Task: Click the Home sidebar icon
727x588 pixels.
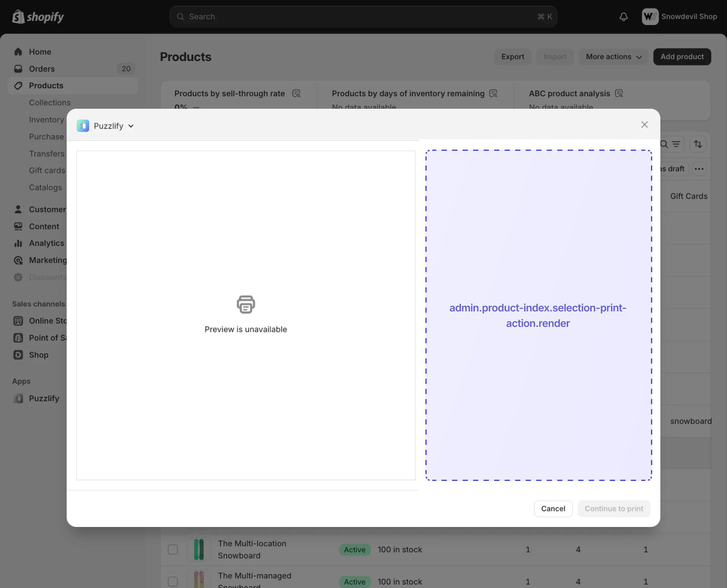Action: click(18, 52)
